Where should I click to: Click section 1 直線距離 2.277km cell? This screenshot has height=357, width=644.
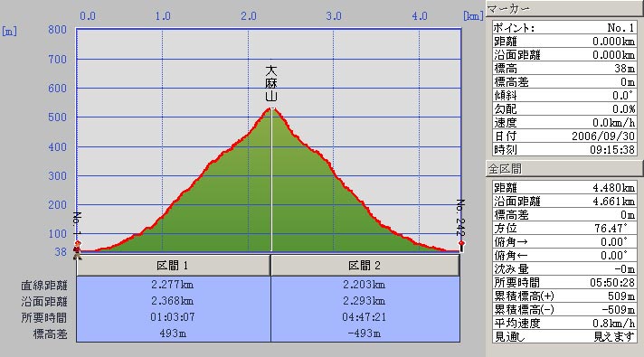click(173, 285)
